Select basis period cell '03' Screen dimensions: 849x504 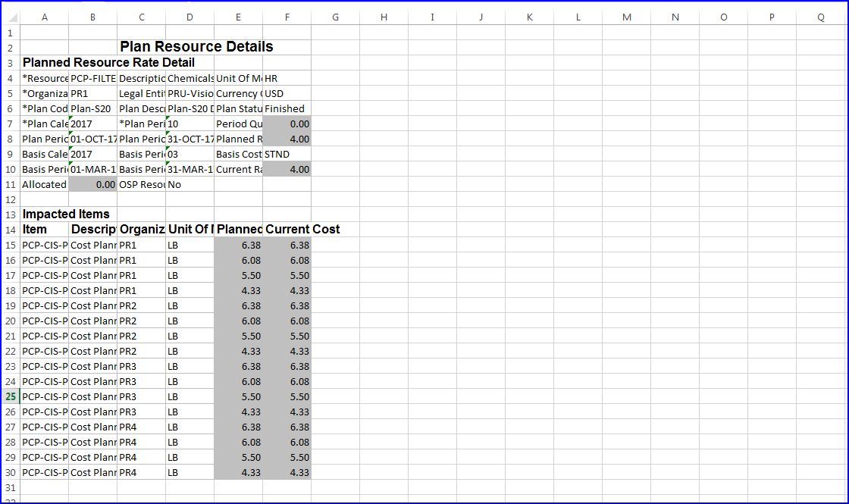(190, 154)
